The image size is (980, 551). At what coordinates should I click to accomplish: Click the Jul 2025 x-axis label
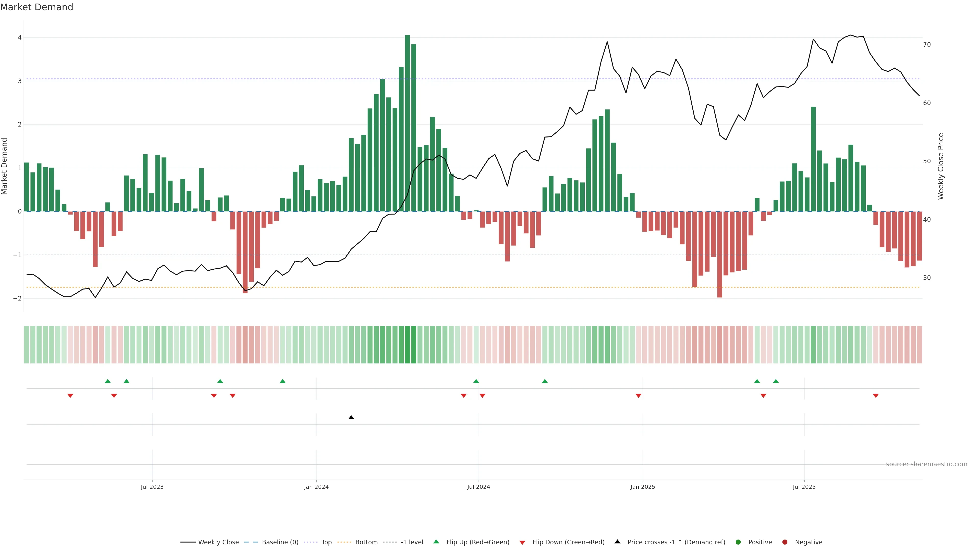click(x=804, y=487)
